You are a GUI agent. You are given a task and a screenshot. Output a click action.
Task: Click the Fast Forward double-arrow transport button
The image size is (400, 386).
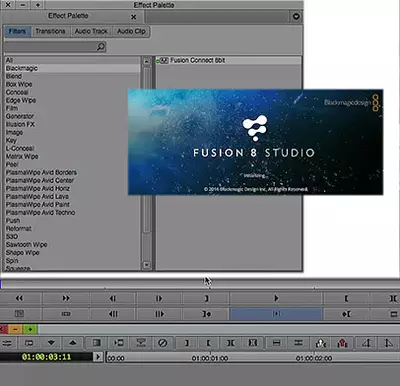[x=66, y=298]
